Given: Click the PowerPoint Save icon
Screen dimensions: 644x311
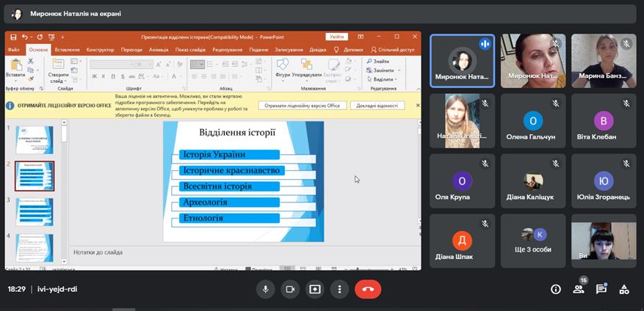Looking at the screenshot, I should (13, 37).
